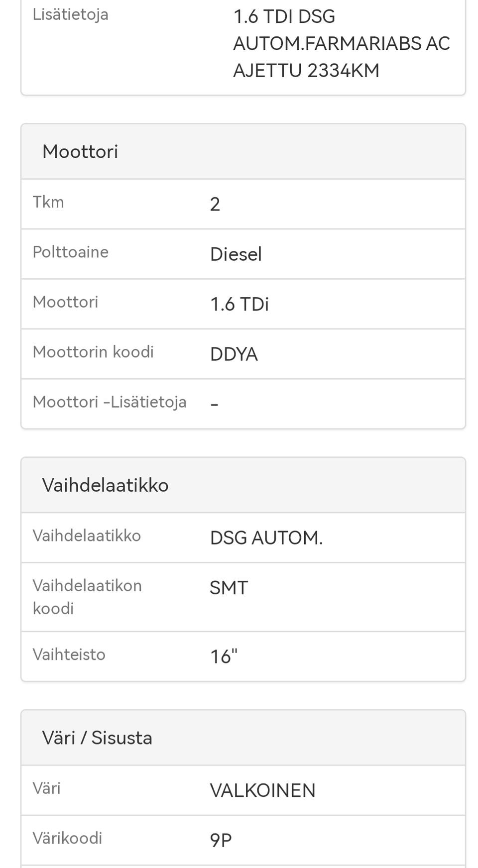The image size is (478, 868).
Task: Click the Moottori -Lisätietoja label
Action: 110,402
